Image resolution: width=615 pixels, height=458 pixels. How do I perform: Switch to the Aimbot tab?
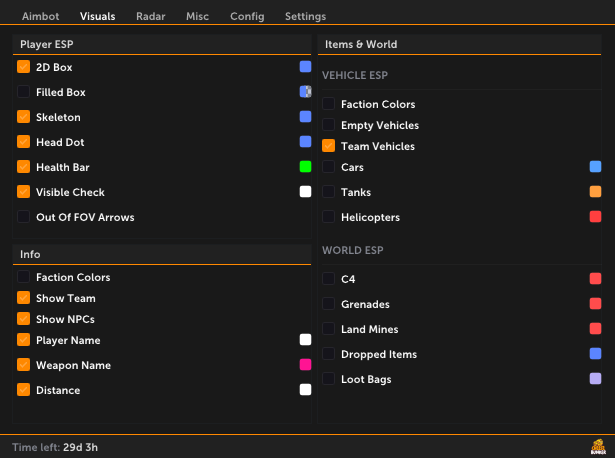[40, 16]
